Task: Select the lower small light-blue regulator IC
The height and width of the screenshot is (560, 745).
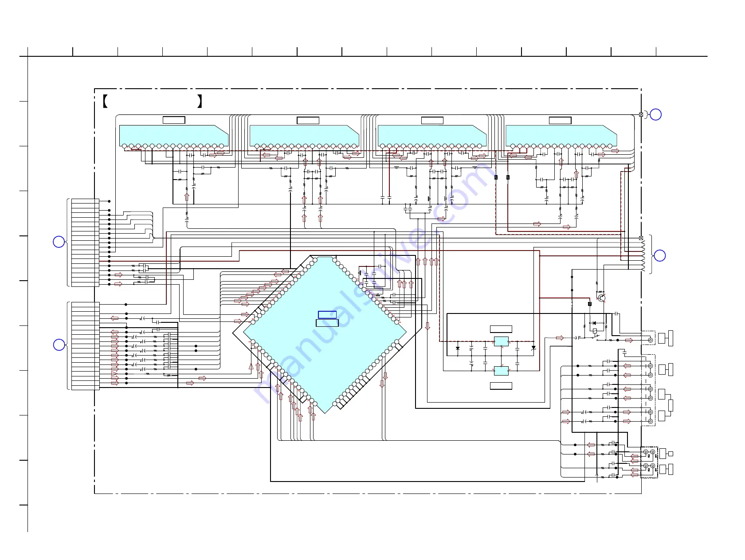Action: pos(501,371)
